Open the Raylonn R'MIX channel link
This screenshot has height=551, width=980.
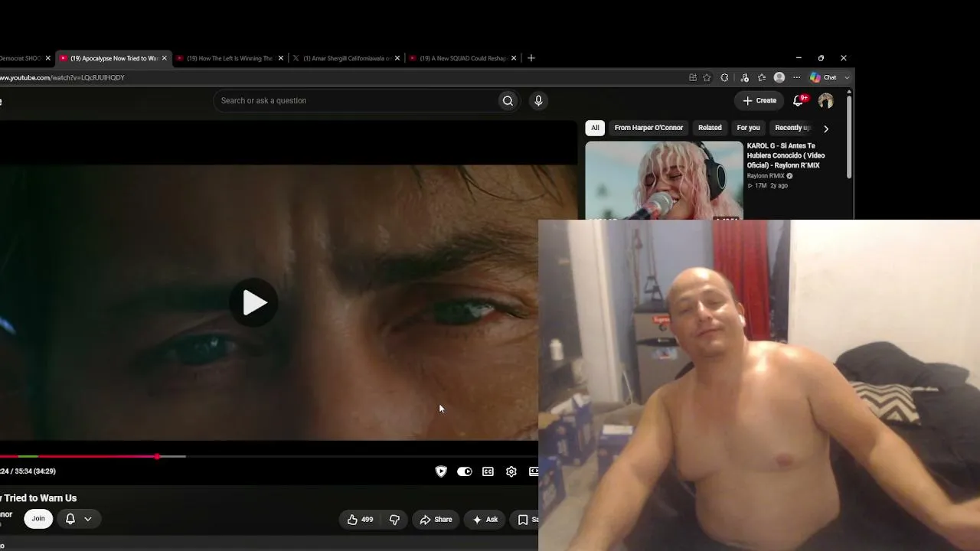click(766, 176)
